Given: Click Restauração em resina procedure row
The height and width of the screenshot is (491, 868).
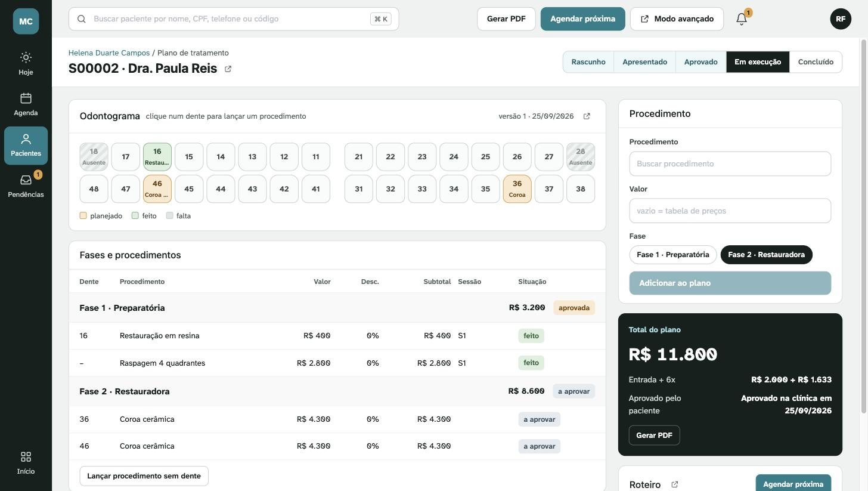Looking at the screenshot, I should 337,336.
